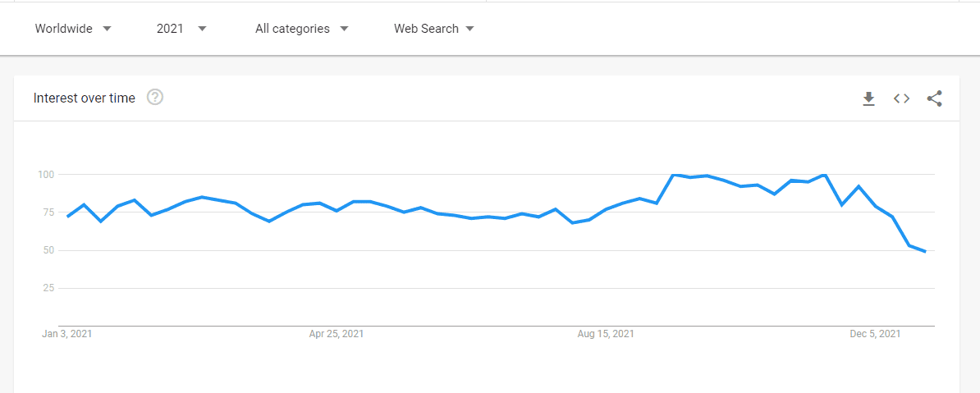980x393 pixels.
Task: Expand the 2021 time range dropdown
Action: [181, 29]
